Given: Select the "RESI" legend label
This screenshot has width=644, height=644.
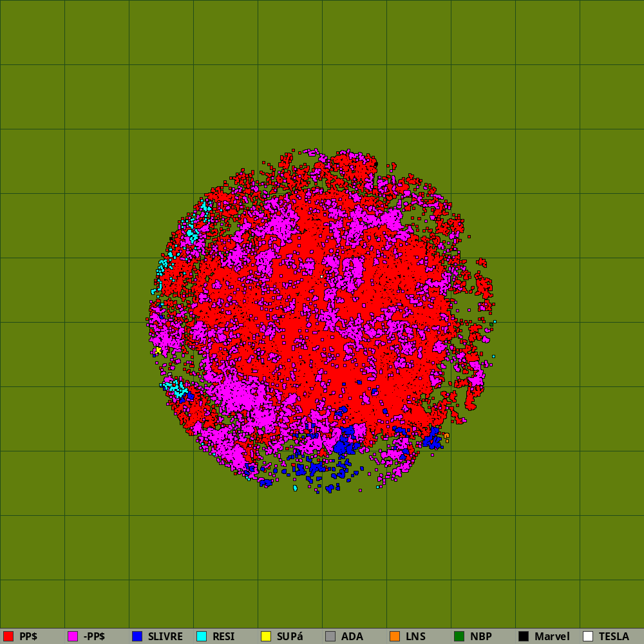Looking at the screenshot, I should (x=223, y=636).
